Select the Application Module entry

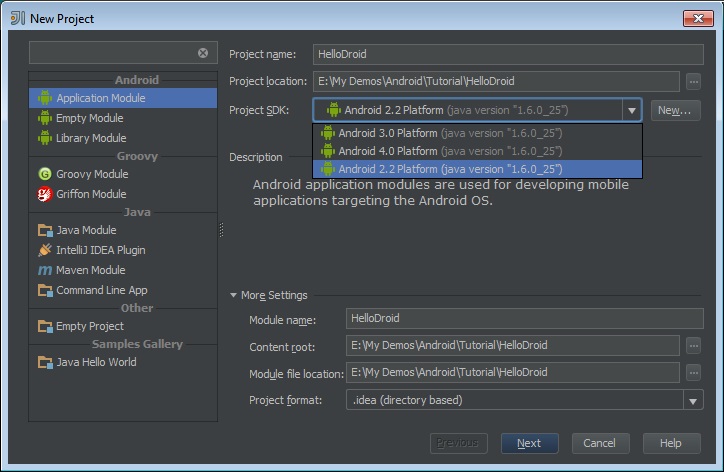(x=123, y=98)
